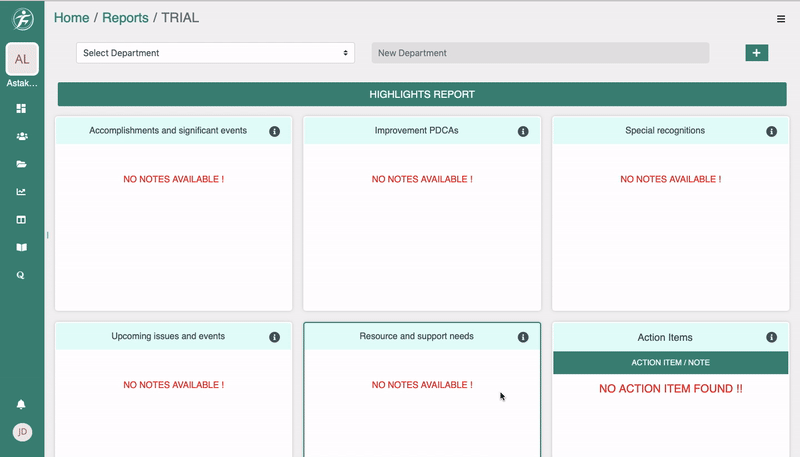Image resolution: width=800 pixels, height=457 pixels.
Task: Click the notification bell icon
Action: click(21, 404)
